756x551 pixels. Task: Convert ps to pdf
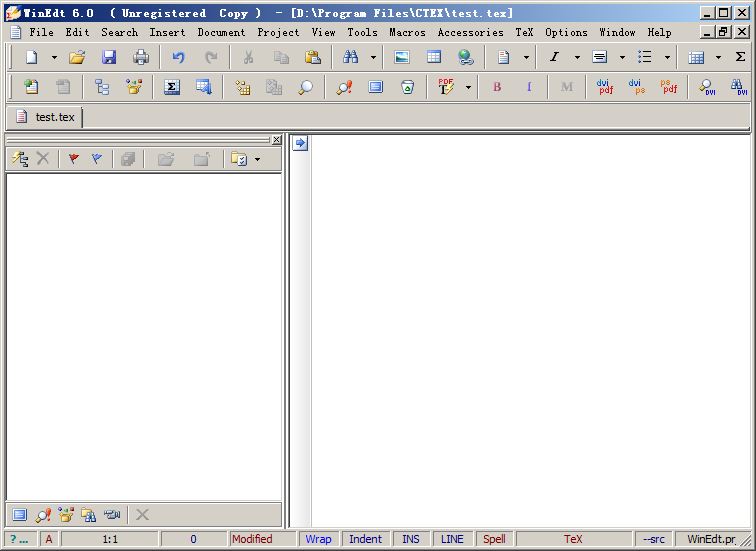point(669,87)
